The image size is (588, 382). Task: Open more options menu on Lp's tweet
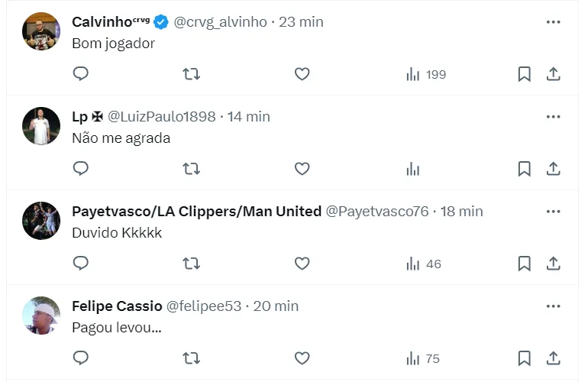pos(554,117)
